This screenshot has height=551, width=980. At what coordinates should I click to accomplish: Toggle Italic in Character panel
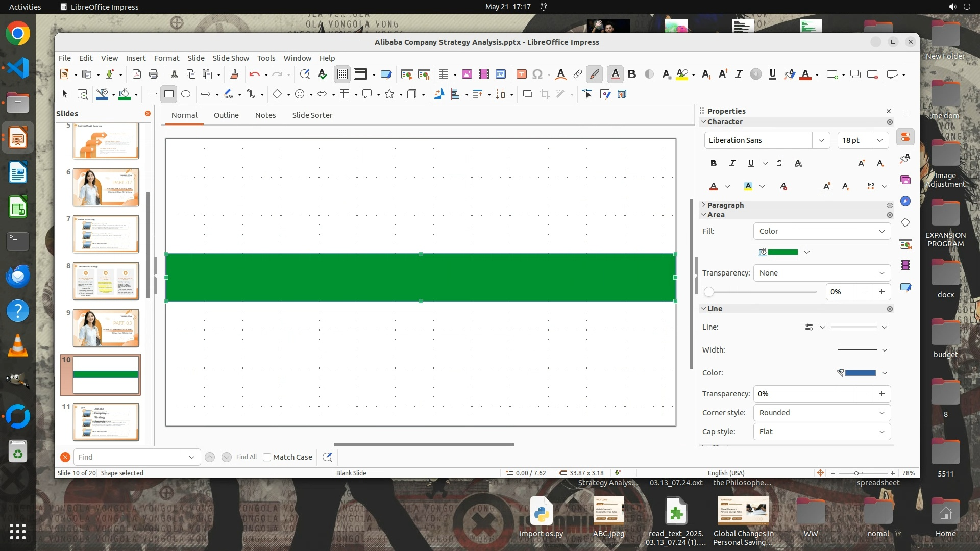tap(732, 163)
